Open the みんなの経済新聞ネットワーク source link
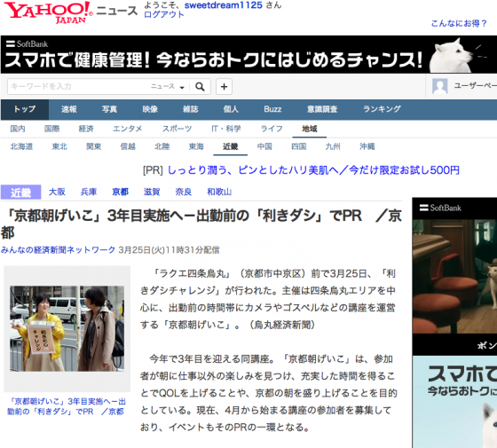Screen dimensions: 497x448 coord(58,249)
